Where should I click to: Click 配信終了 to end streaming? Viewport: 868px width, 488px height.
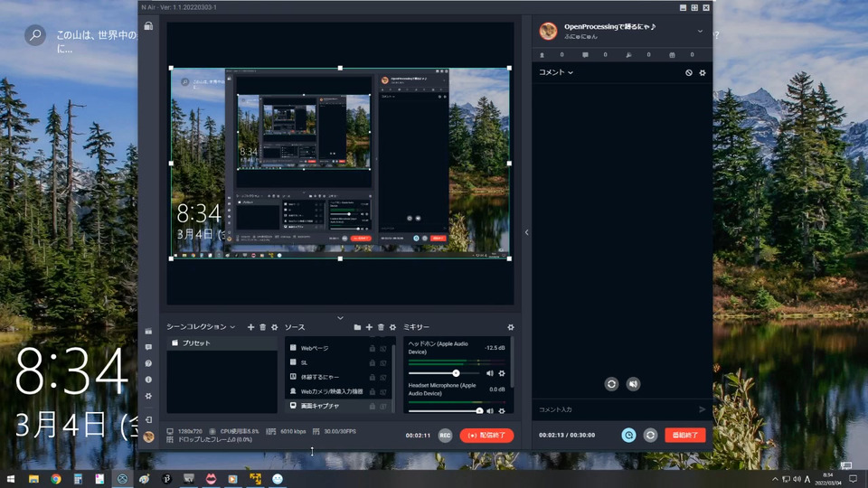[486, 436]
